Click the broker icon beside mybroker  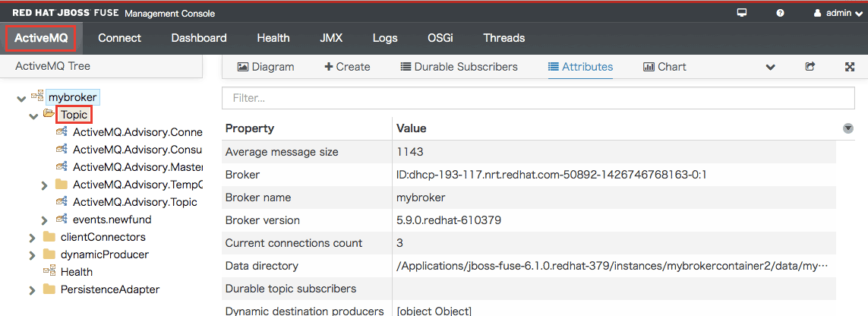36,96
